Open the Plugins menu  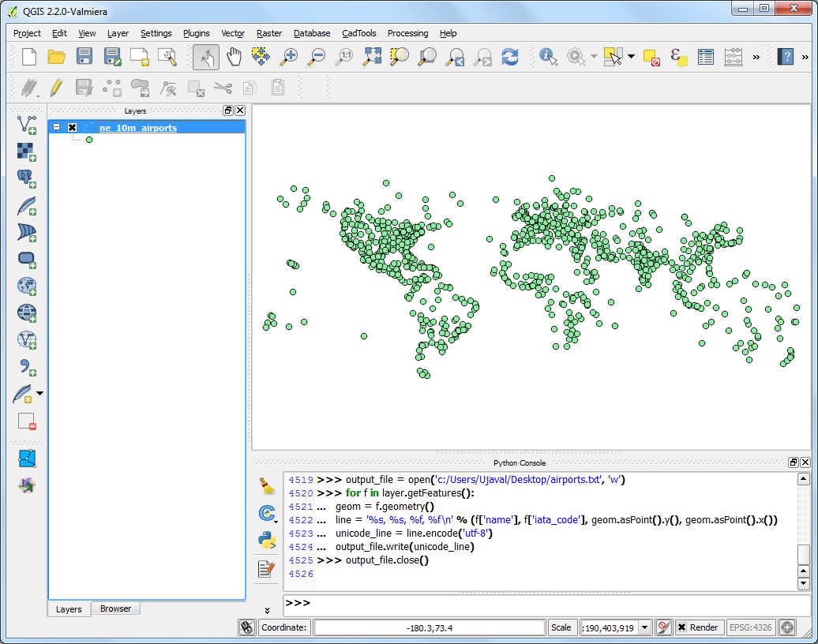pos(196,33)
